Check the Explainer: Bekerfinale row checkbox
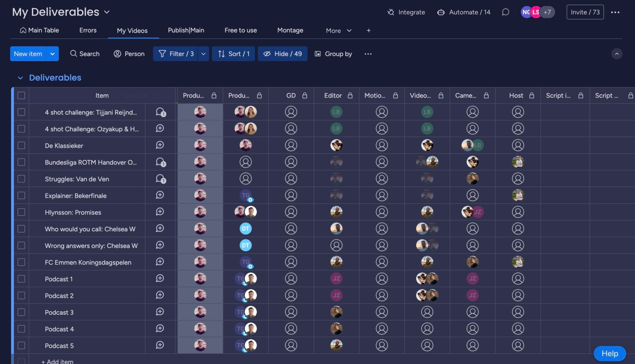This screenshot has width=635, height=364. [x=21, y=195]
